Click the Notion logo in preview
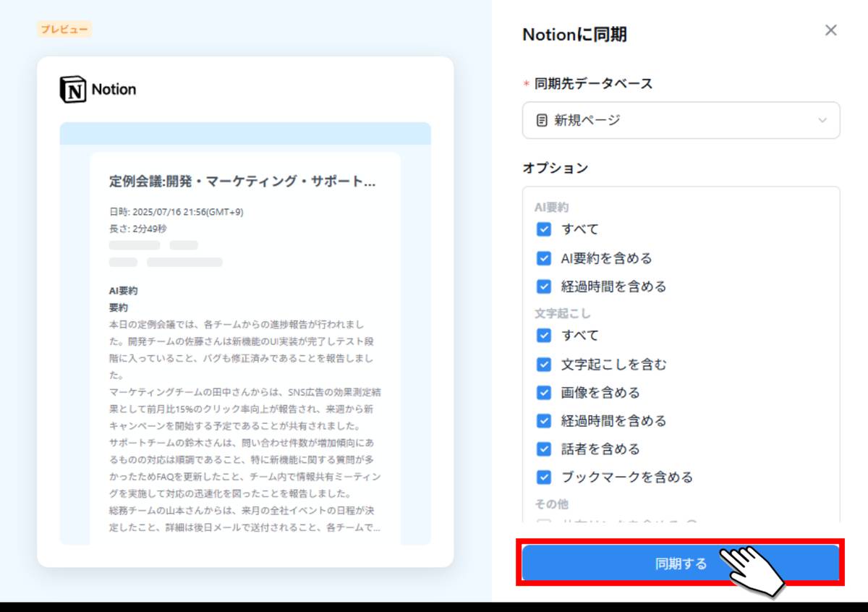Viewport: 868px width, 612px height. pos(98,89)
